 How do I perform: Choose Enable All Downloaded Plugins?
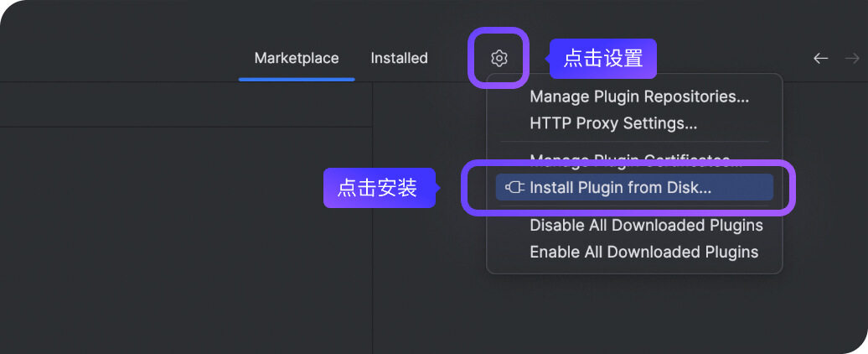click(x=643, y=252)
